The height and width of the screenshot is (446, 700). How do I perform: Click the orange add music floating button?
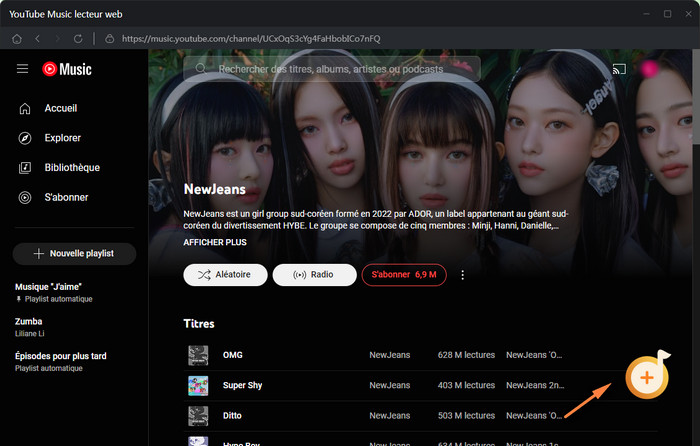[x=646, y=377]
